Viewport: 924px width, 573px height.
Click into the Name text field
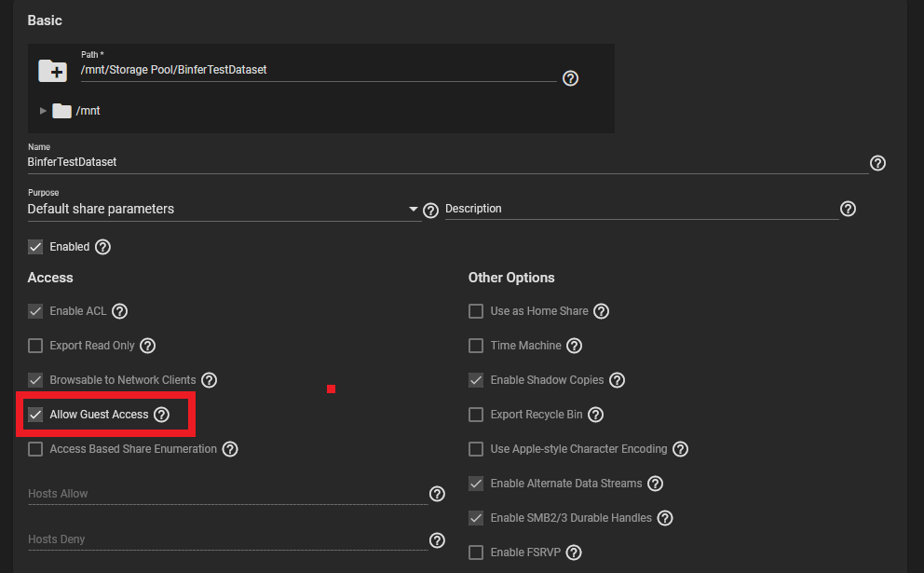pos(448,162)
